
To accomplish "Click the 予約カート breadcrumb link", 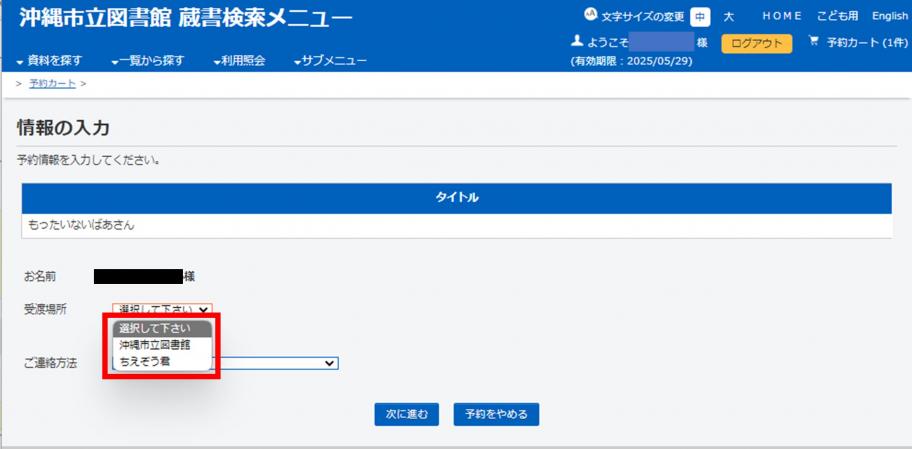I will [x=52, y=84].
